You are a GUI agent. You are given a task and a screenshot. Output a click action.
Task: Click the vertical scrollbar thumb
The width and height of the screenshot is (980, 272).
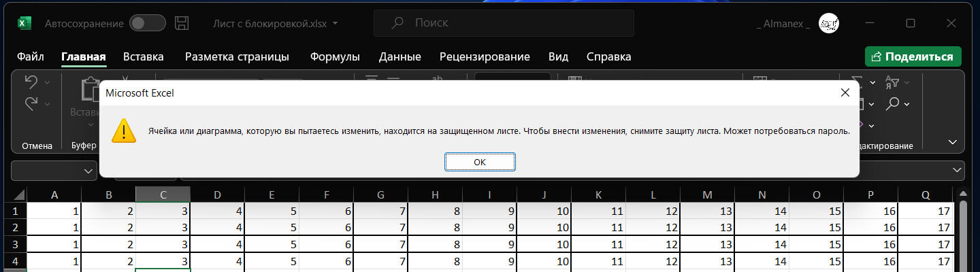point(963,235)
